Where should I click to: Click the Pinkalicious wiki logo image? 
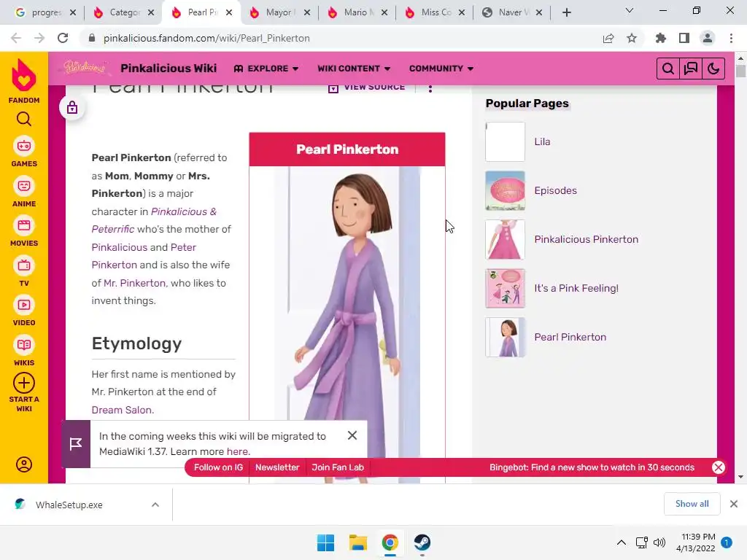85,68
